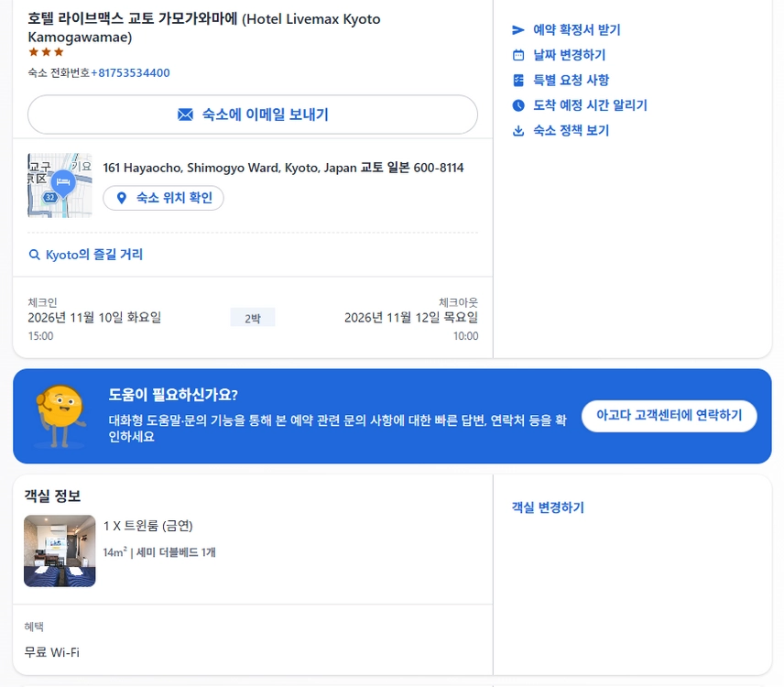Click the 혜택 label

click(x=34, y=627)
